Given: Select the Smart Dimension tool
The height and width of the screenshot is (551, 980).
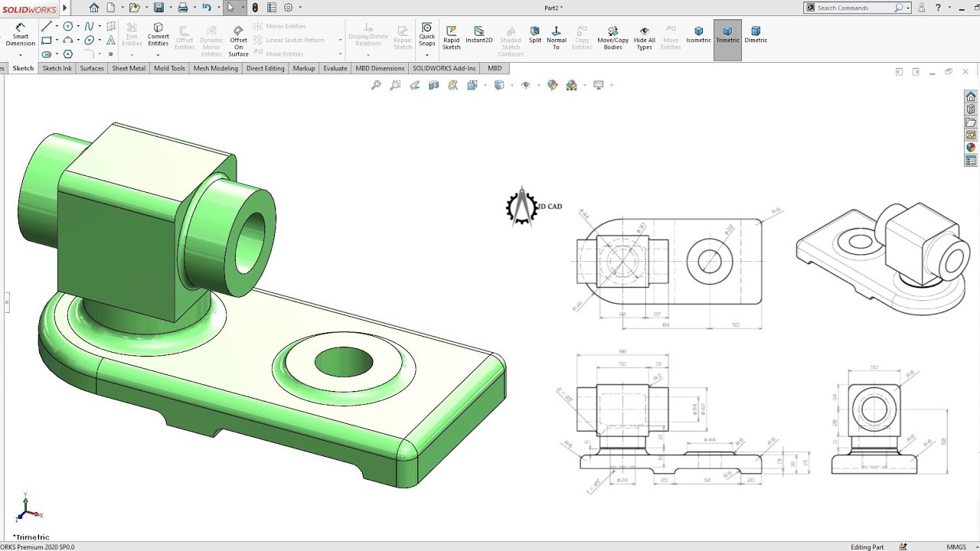Looking at the screenshot, I should pyautogui.click(x=21, y=34).
